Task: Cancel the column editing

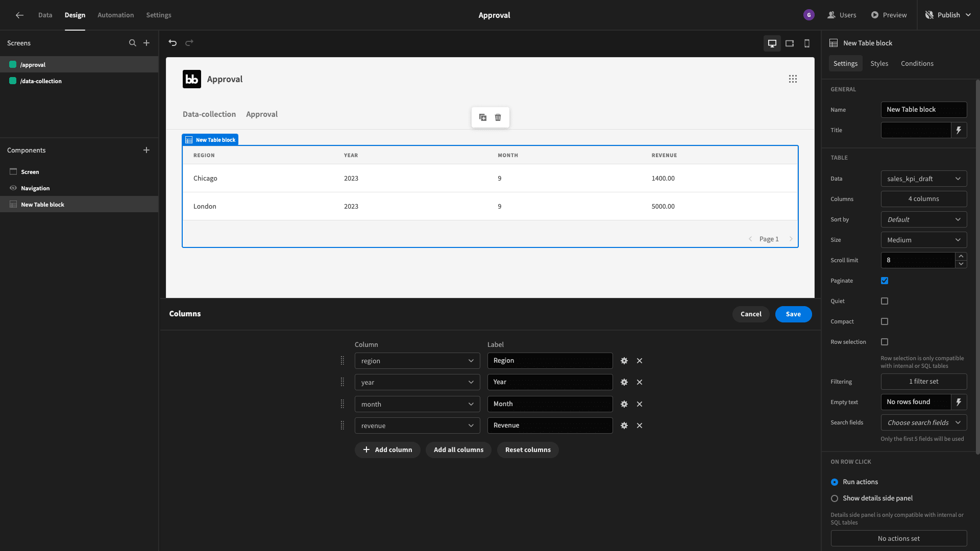Action: click(x=751, y=314)
